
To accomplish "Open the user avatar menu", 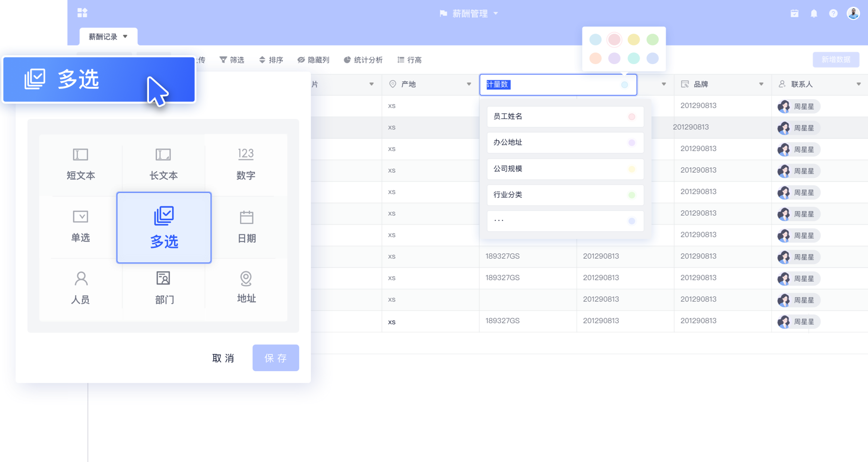I will tap(853, 13).
